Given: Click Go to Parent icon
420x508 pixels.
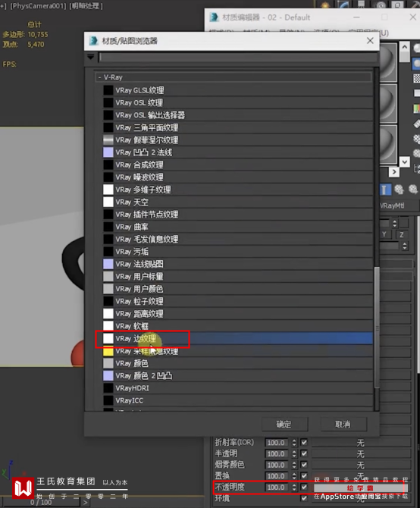Looking at the screenshot, I should tap(399, 190).
